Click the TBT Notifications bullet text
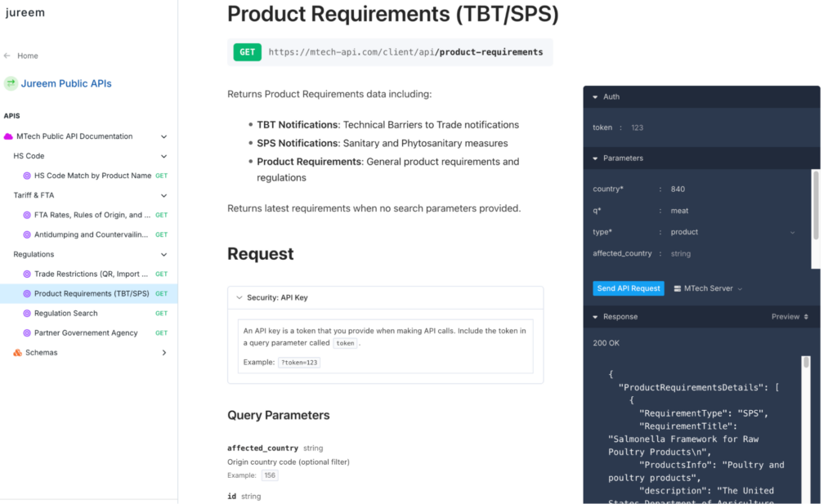The height and width of the screenshot is (504, 837). [x=387, y=125]
